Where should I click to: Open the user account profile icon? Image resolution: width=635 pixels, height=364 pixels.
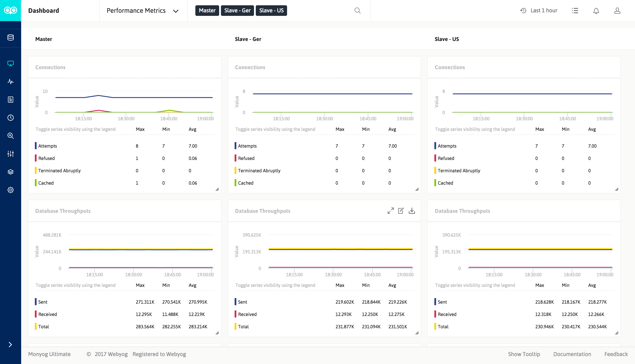[x=617, y=11]
